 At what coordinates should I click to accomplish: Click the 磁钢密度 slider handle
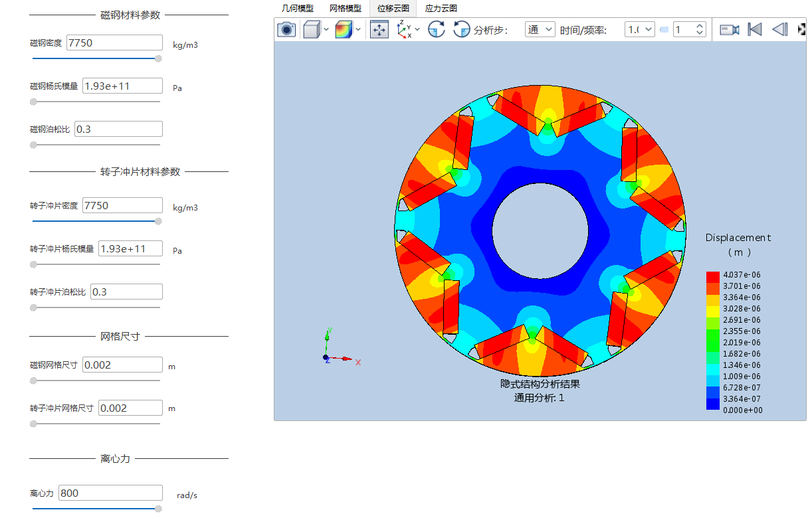[x=158, y=58]
